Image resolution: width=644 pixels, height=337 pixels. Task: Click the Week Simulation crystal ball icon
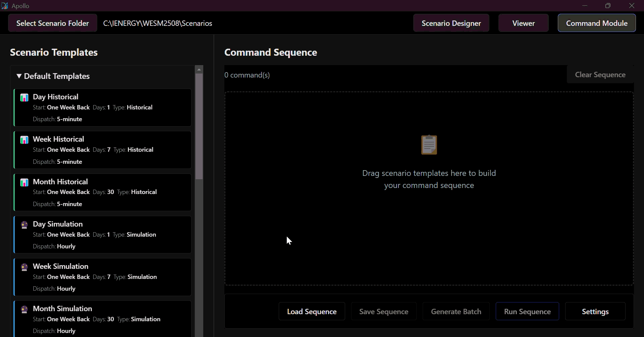tap(24, 267)
